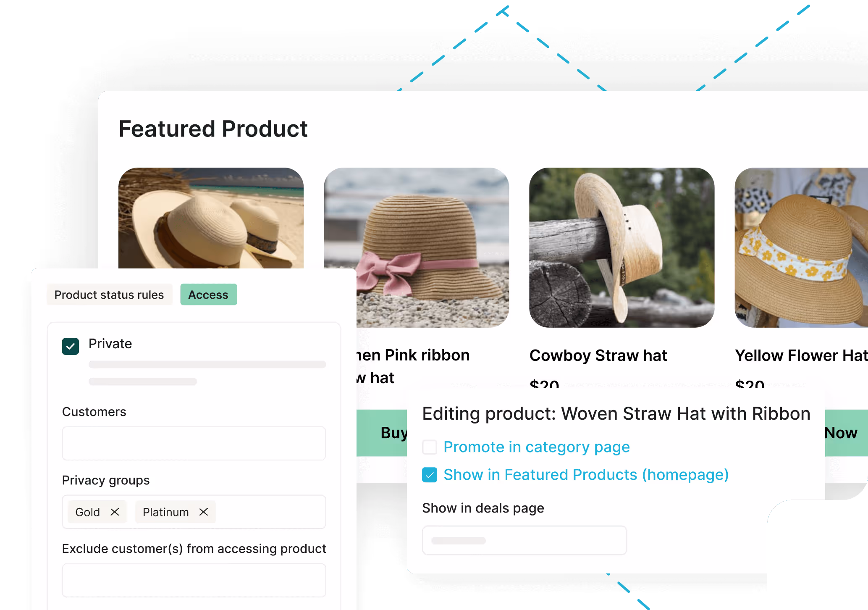Open the Product status rules tab

pos(109,294)
